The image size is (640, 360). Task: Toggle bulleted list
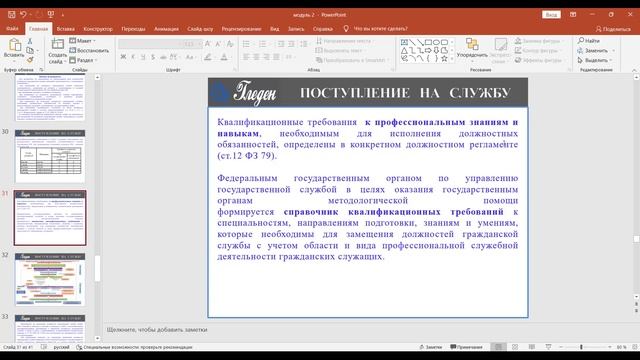click(x=246, y=44)
